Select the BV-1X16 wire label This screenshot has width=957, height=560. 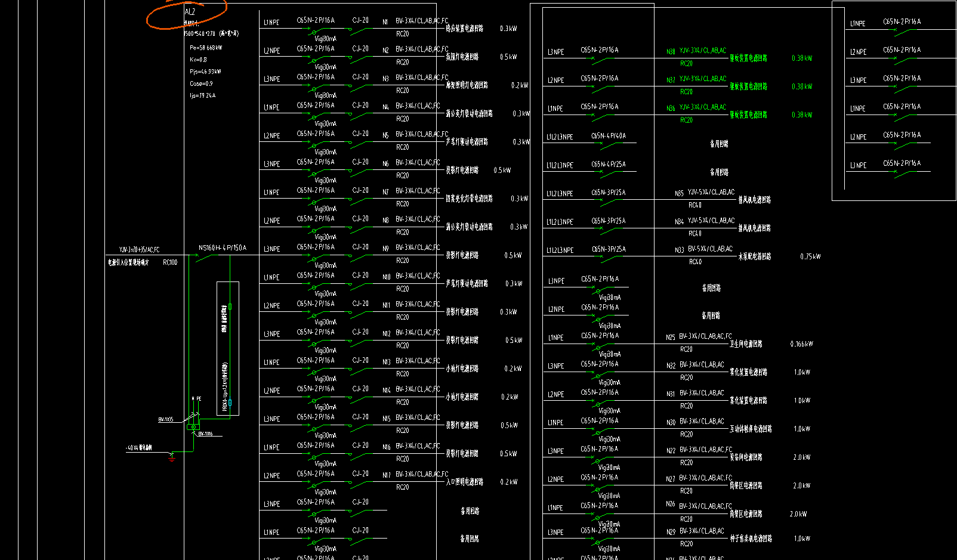point(205,434)
